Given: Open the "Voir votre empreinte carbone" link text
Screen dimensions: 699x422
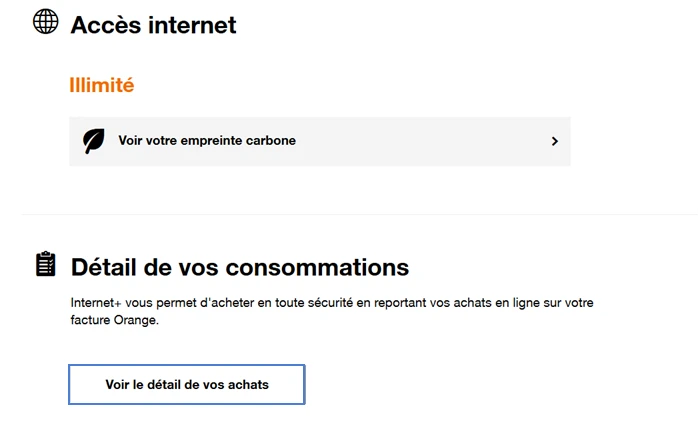Looking at the screenshot, I should (x=207, y=141).
